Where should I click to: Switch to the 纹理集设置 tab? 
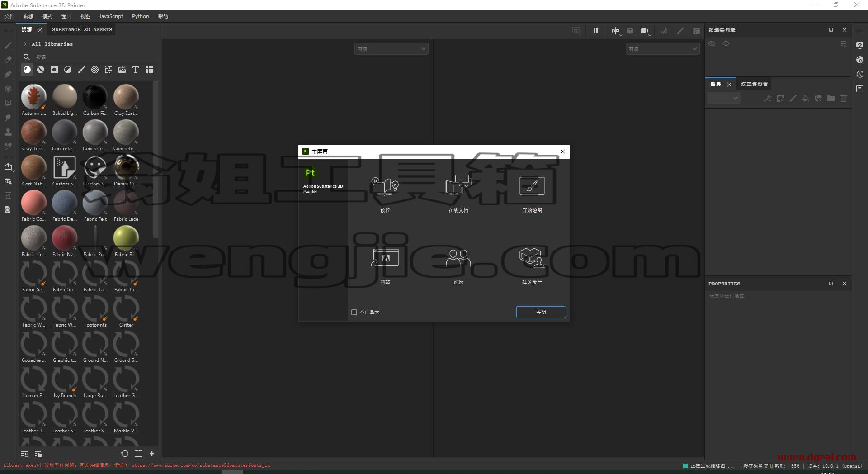pos(754,84)
